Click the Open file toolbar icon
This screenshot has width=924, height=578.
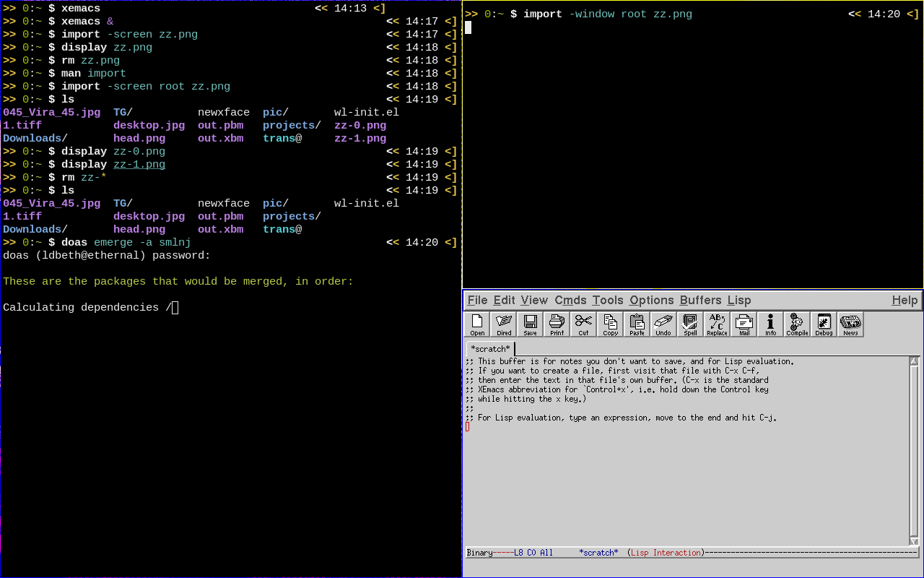click(x=477, y=324)
